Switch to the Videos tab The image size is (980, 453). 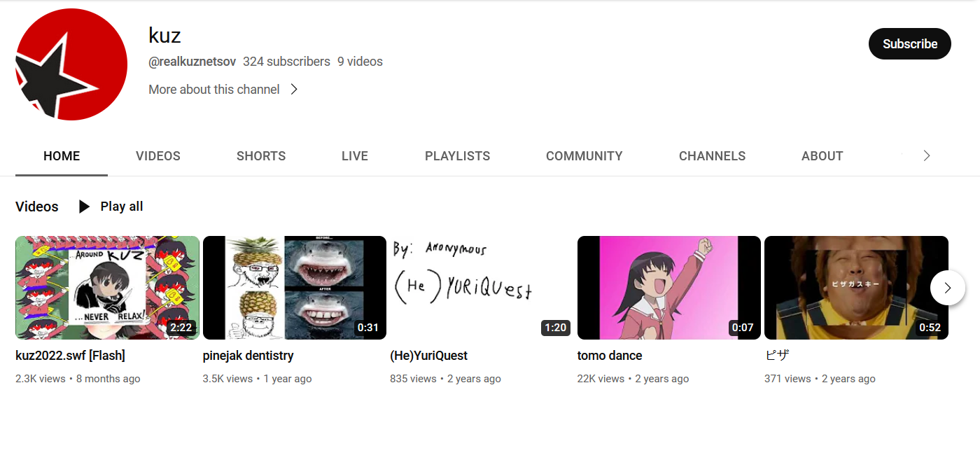pos(158,156)
